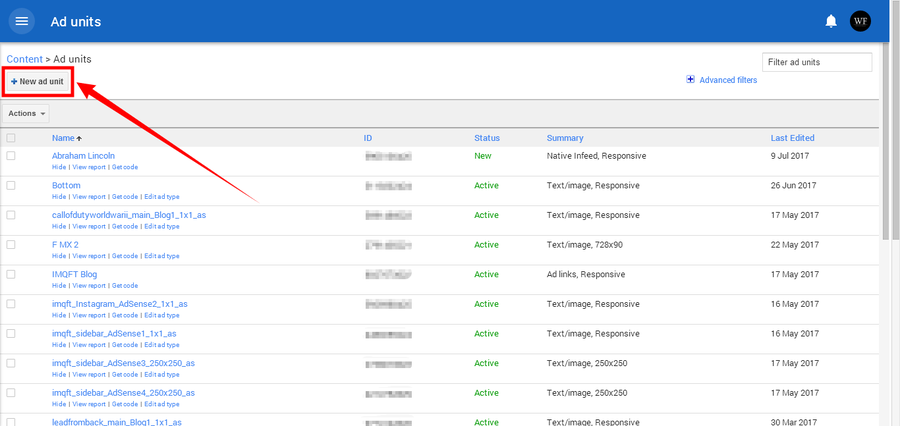The height and width of the screenshot is (426, 900).
Task: Open imqft_sidebar_AdSense4_250x250_as ad unit
Action: point(123,393)
